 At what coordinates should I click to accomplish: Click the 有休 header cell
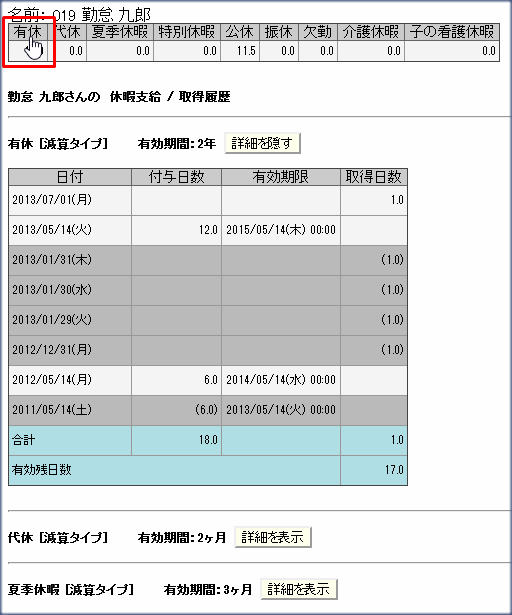coord(27,32)
